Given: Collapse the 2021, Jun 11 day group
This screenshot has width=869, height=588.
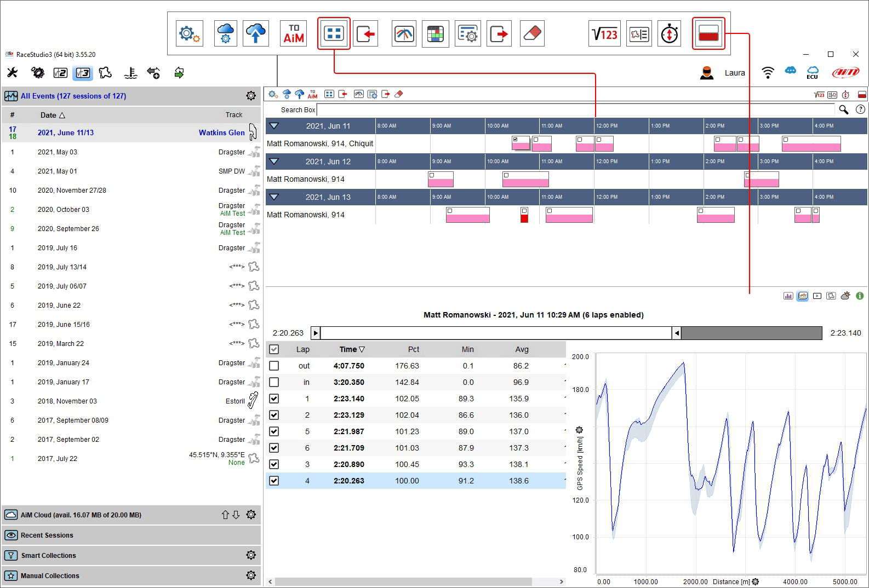Looking at the screenshot, I should pos(275,126).
